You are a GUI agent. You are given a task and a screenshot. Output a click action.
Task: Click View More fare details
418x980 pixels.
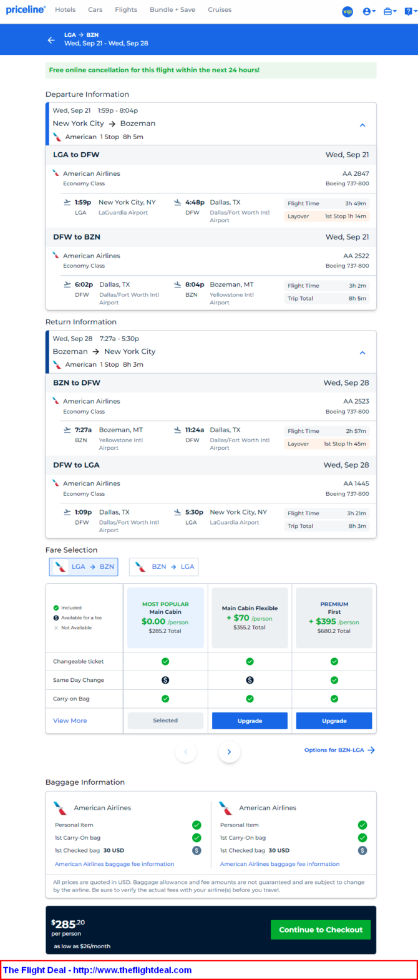(70, 720)
